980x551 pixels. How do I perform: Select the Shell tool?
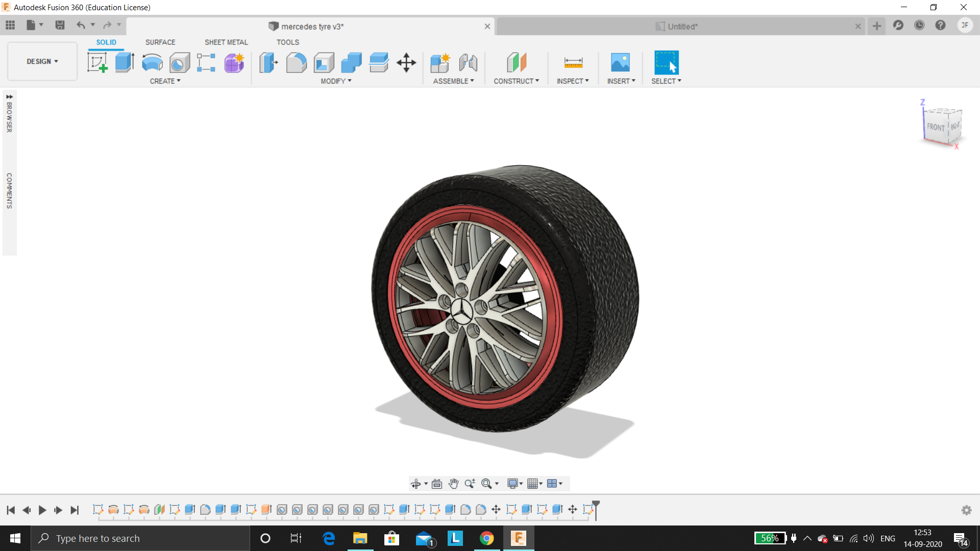click(x=324, y=63)
